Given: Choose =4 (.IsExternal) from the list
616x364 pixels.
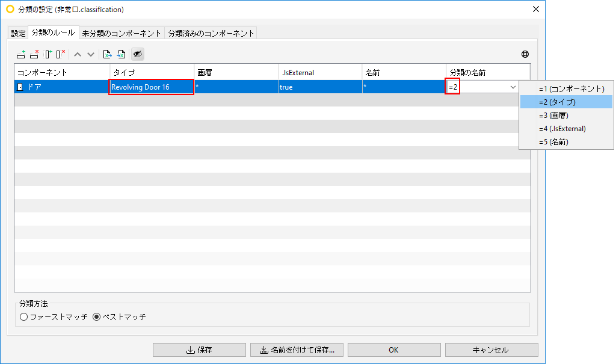Looking at the screenshot, I should coord(566,129).
